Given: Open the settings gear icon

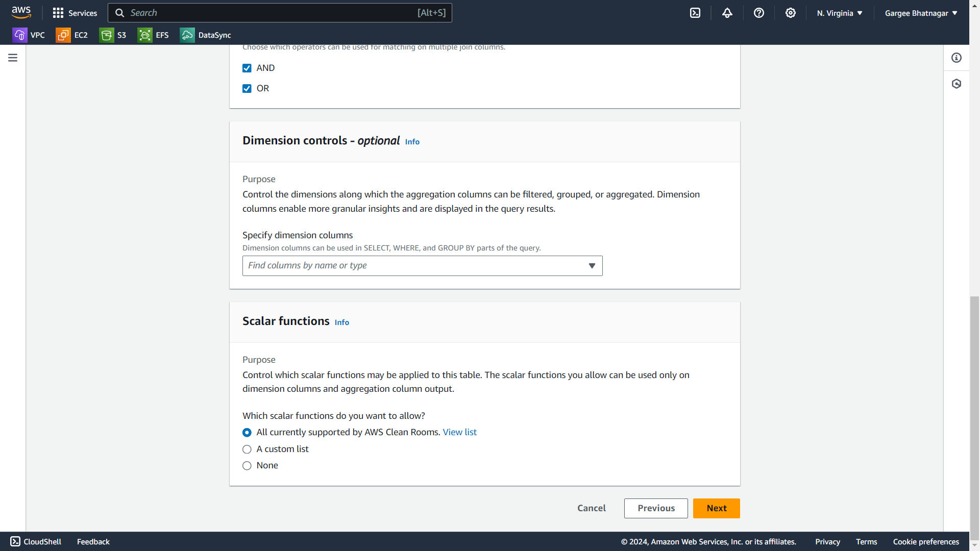Looking at the screenshot, I should 791,13.
